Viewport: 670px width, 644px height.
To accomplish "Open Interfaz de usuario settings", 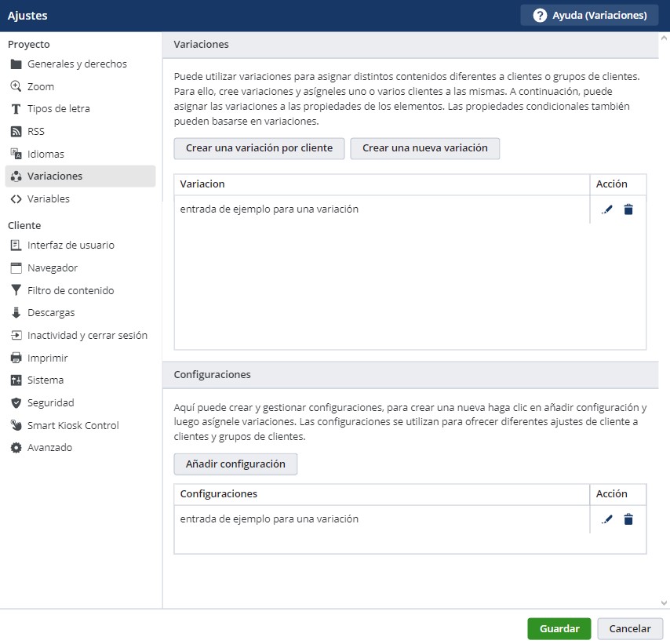I will (x=71, y=246).
